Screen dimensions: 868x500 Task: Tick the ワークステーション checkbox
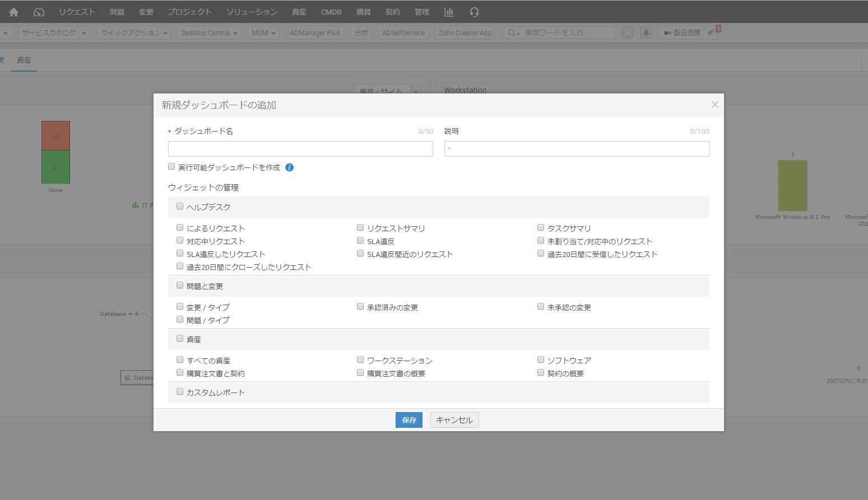pyautogui.click(x=360, y=360)
